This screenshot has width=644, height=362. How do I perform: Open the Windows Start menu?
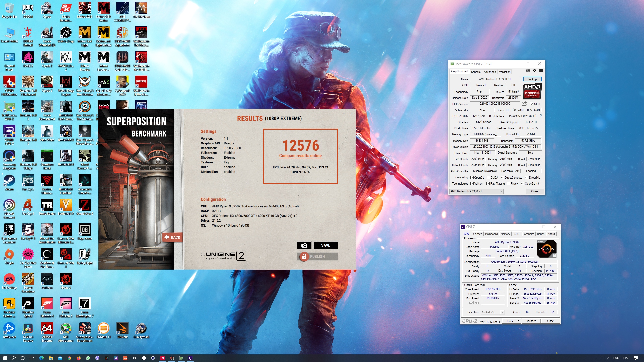[4, 358]
